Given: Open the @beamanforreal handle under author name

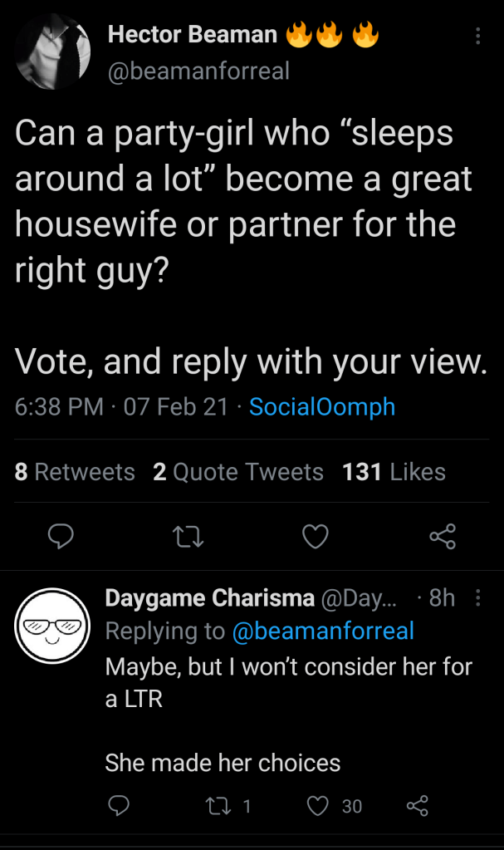Looking at the screenshot, I should click(199, 71).
